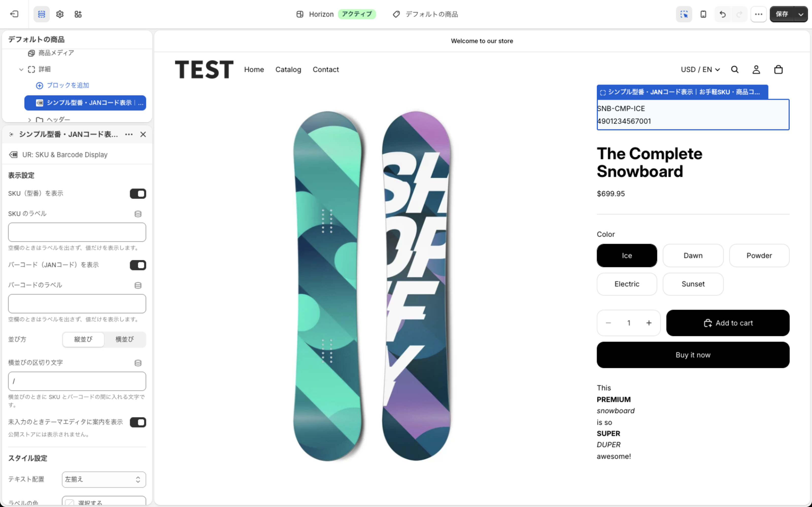
Task: Open the sections panel icon
Action: [42, 14]
